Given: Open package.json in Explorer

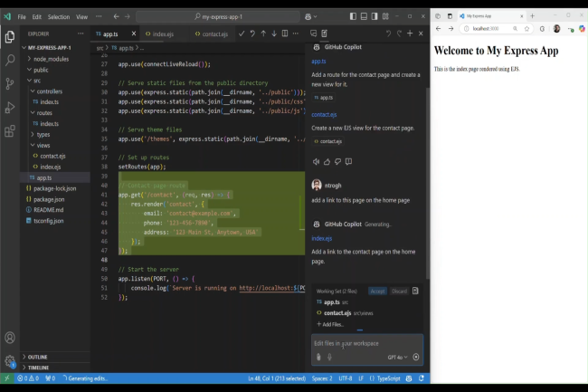Looking at the screenshot, I should click(49, 199).
